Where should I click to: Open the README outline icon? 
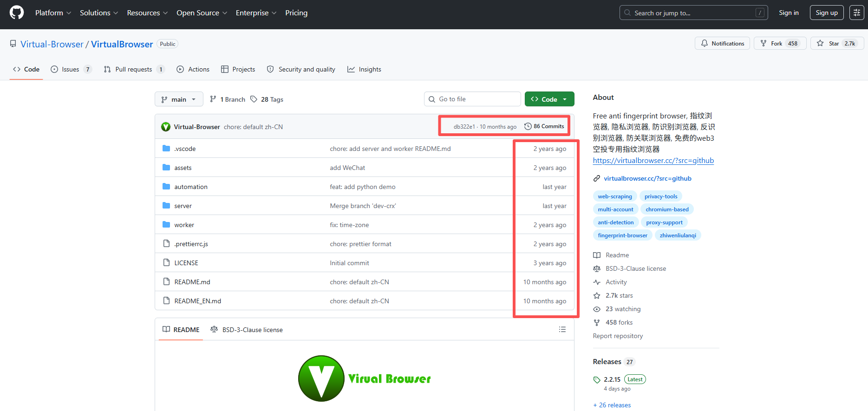562,329
